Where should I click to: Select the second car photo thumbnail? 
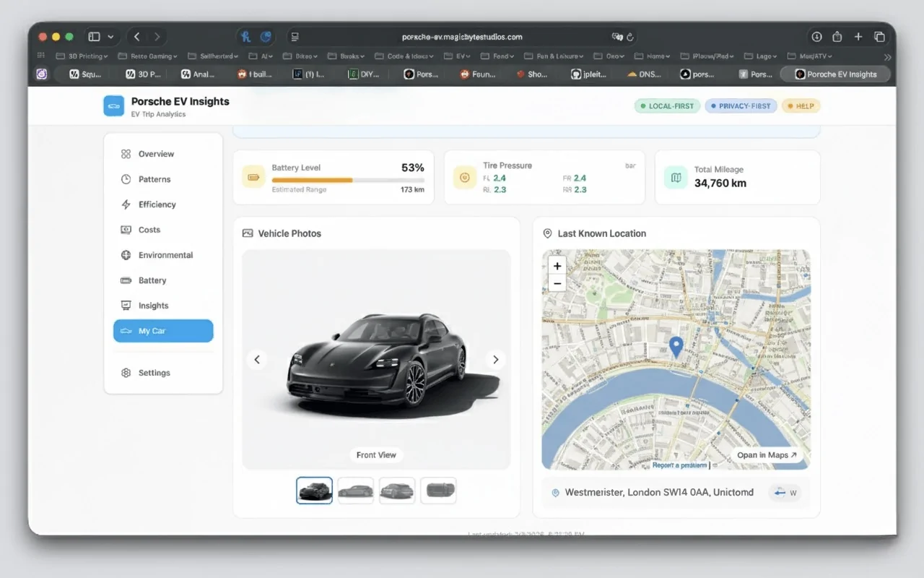(356, 490)
